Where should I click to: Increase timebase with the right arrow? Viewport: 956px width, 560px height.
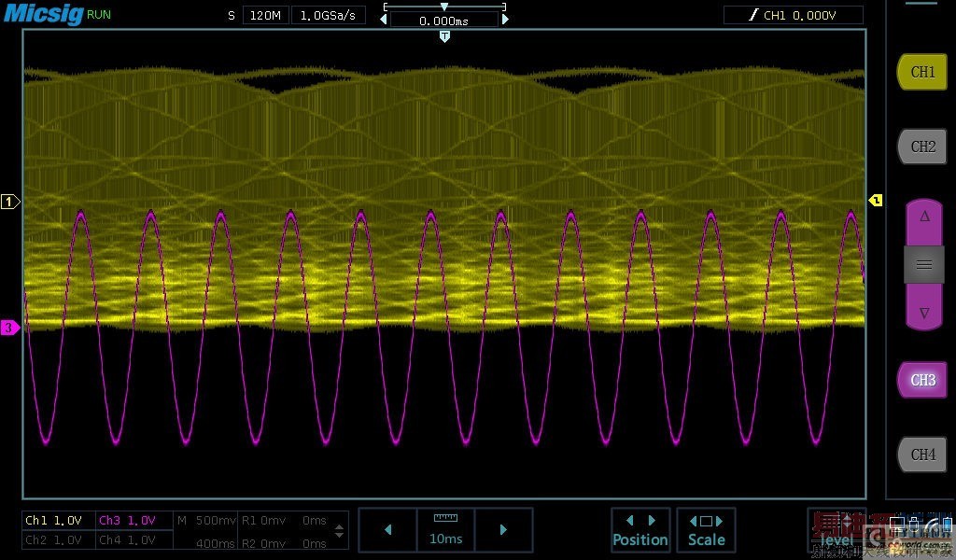(503, 530)
